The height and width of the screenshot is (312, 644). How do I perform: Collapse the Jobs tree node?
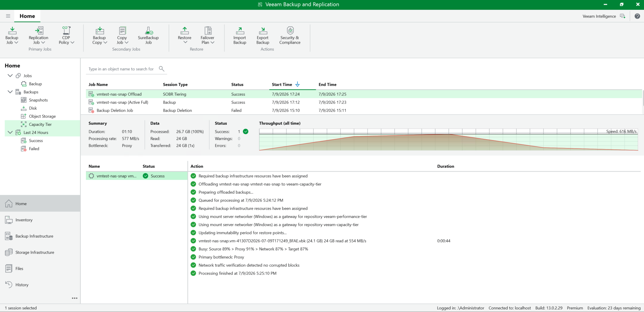pyautogui.click(x=10, y=76)
